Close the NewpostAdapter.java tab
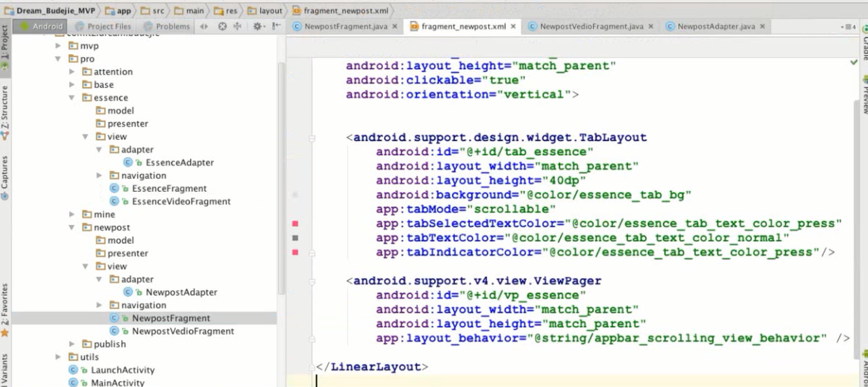The image size is (868, 387). 762,26
